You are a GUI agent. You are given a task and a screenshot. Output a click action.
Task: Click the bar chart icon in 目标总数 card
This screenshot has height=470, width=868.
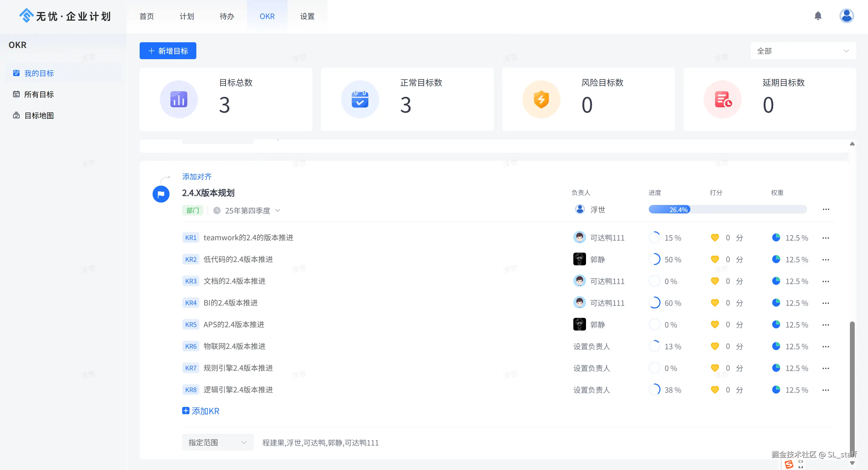tap(179, 99)
